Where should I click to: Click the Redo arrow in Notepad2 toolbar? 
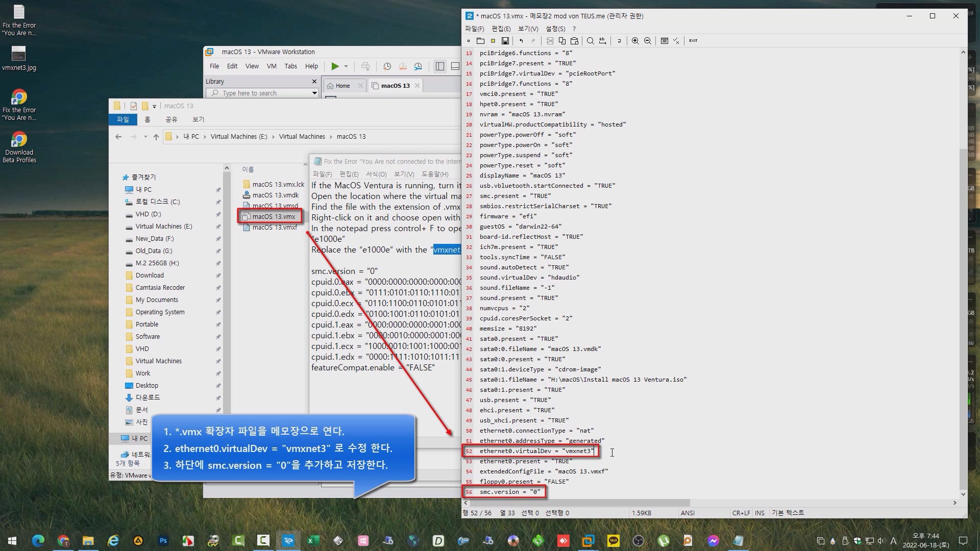[x=533, y=41]
